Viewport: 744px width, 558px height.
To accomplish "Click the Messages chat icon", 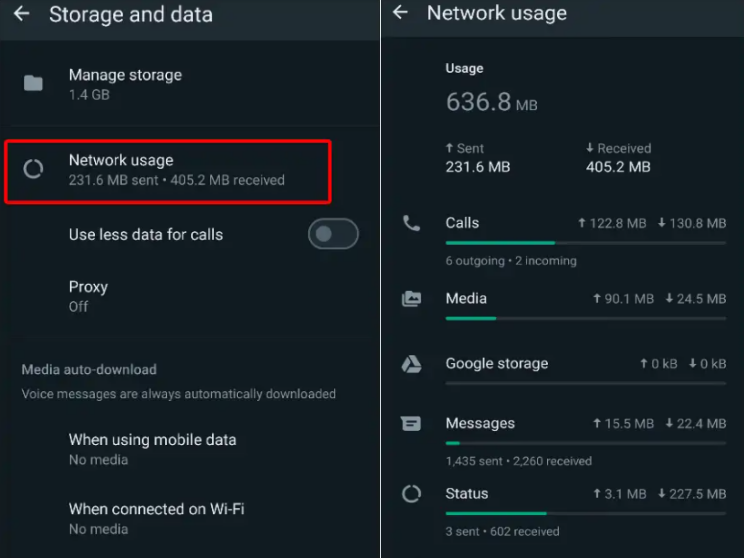I will [411, 424].
